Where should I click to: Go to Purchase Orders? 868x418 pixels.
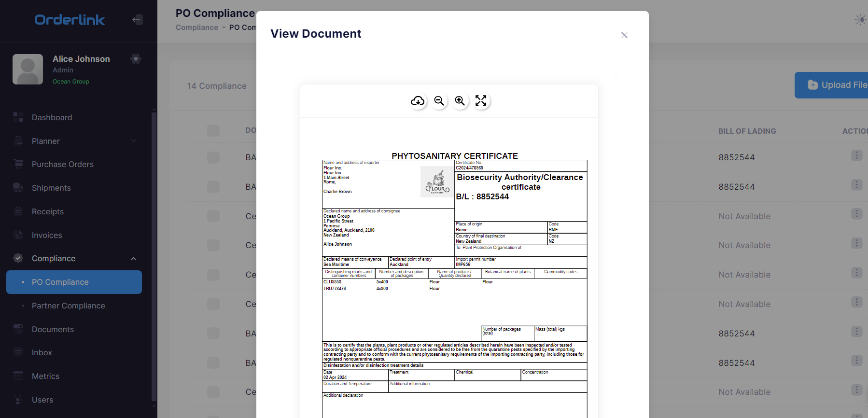click(63, 164)
